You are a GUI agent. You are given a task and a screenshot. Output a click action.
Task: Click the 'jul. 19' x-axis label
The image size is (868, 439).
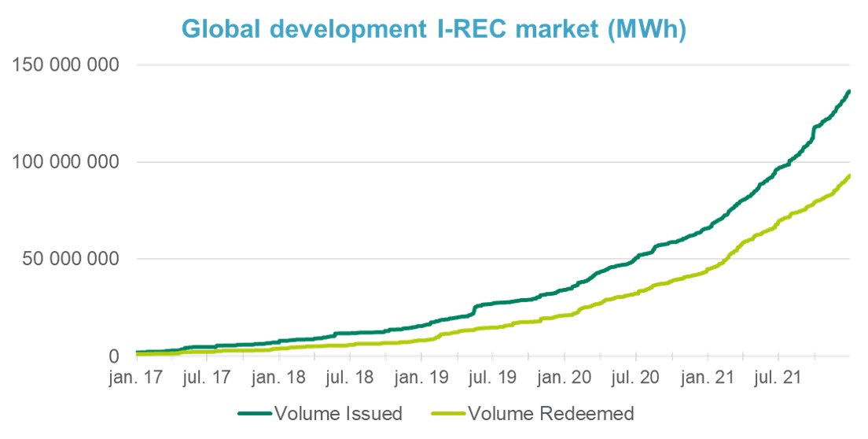[x=492, y=378]
